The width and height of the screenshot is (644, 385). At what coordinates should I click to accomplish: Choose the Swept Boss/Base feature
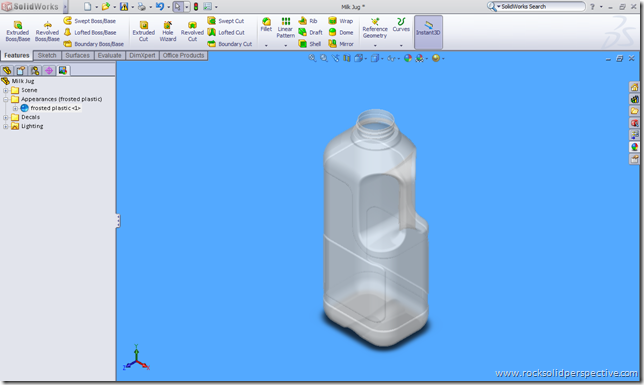pyautogui.click(x=90, y=21)
